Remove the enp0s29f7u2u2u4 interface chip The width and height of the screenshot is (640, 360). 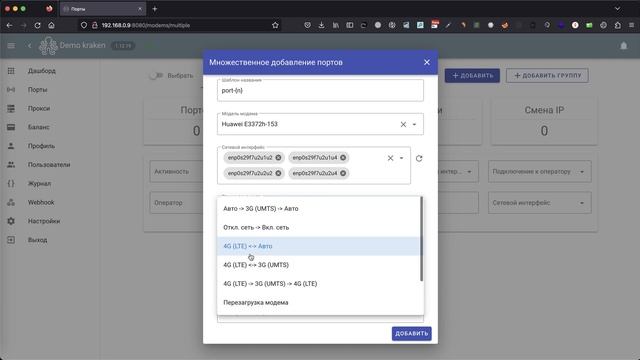coord(343,173)
